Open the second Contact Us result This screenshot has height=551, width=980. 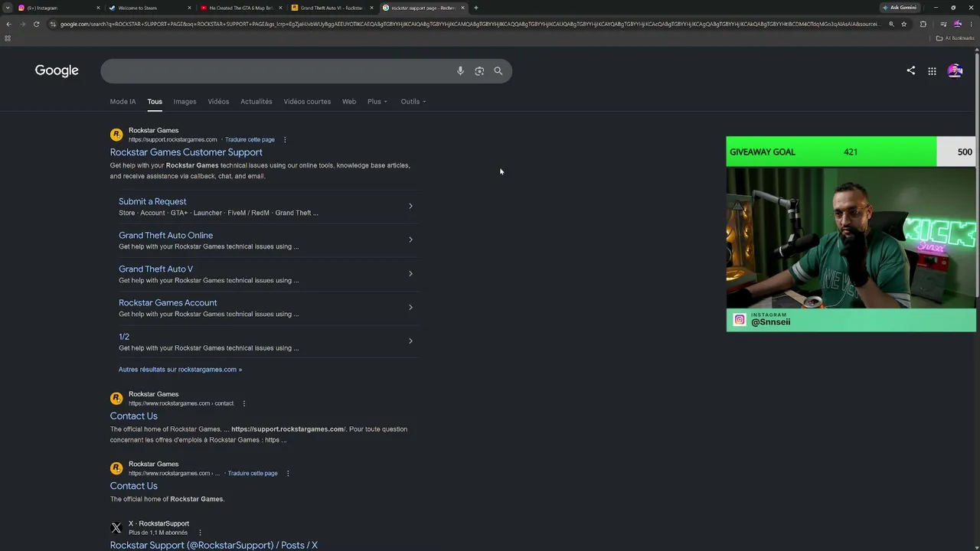click(x=134, y=486)
